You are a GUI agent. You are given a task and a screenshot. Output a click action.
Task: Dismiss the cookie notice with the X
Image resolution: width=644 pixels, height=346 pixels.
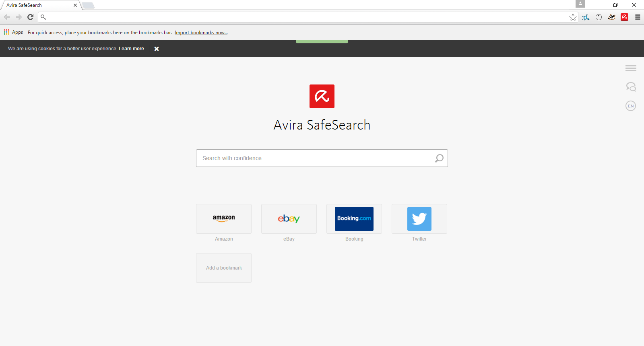pyautogui.click(x=157, y=49)
